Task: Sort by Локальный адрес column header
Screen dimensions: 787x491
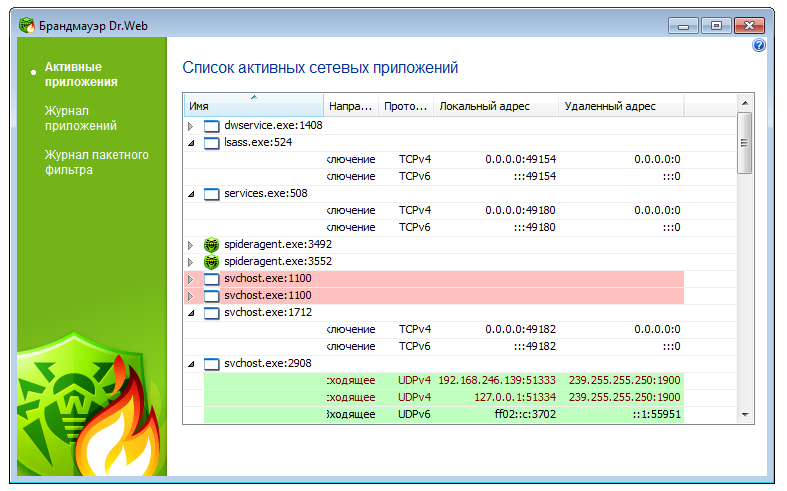Action: pos(496,106)
